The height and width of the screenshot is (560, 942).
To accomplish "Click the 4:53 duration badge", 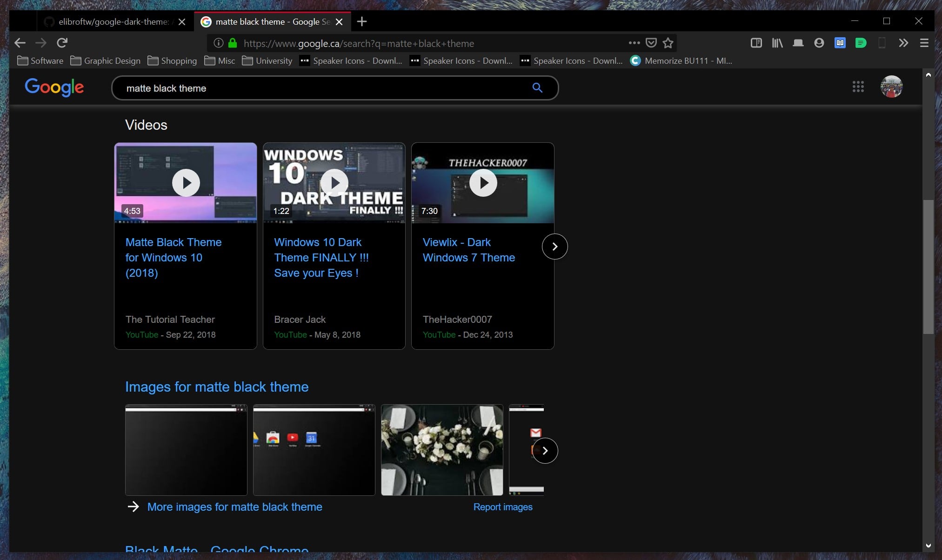I will click(132, 211).
